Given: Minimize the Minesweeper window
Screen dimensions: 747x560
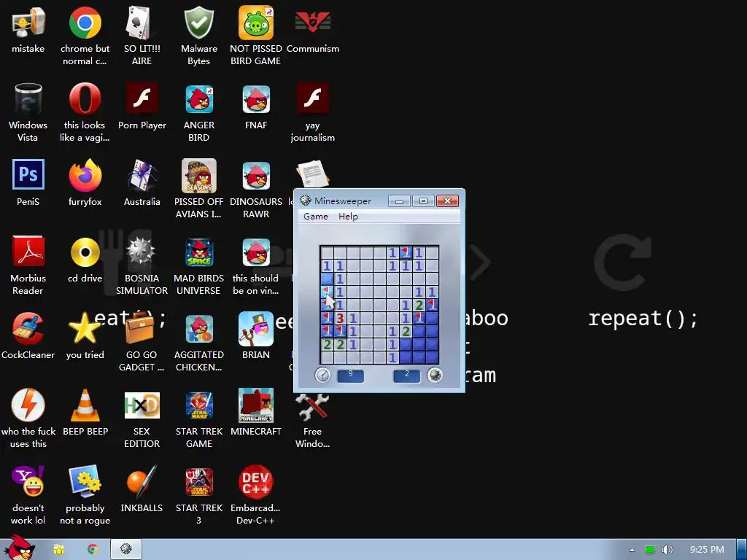Looking at the screenshot, I should [x=399, y=201].
